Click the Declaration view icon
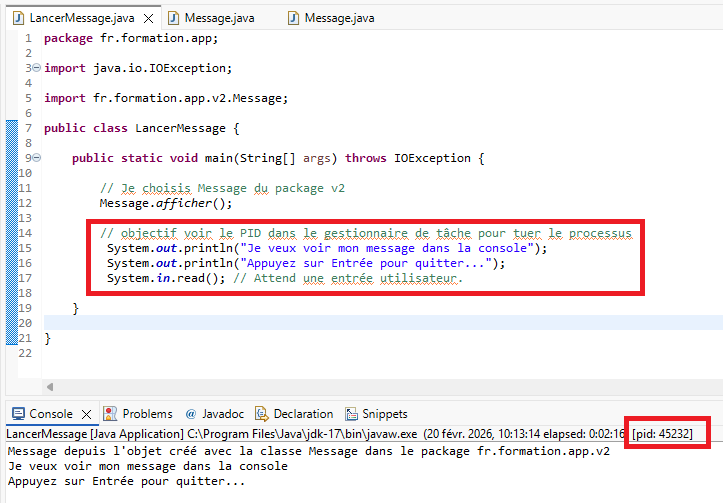Viewport: 723px width, 503px height. point(261,414)
